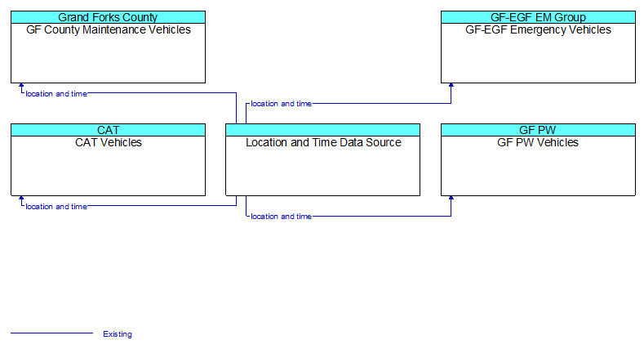Select the Grand Forks County header
The image size is (644, 349).
point(108,17)
